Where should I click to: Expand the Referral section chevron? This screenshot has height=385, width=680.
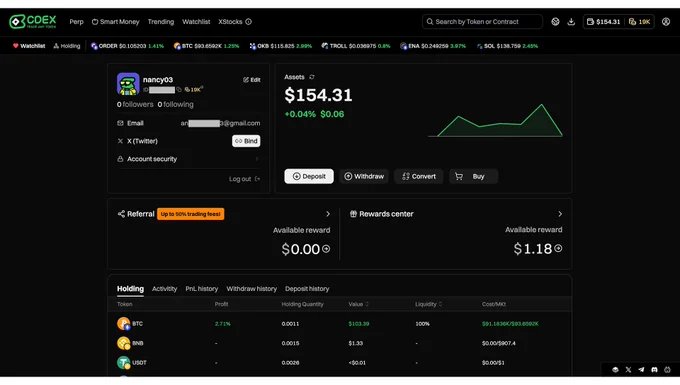[328, 214]
